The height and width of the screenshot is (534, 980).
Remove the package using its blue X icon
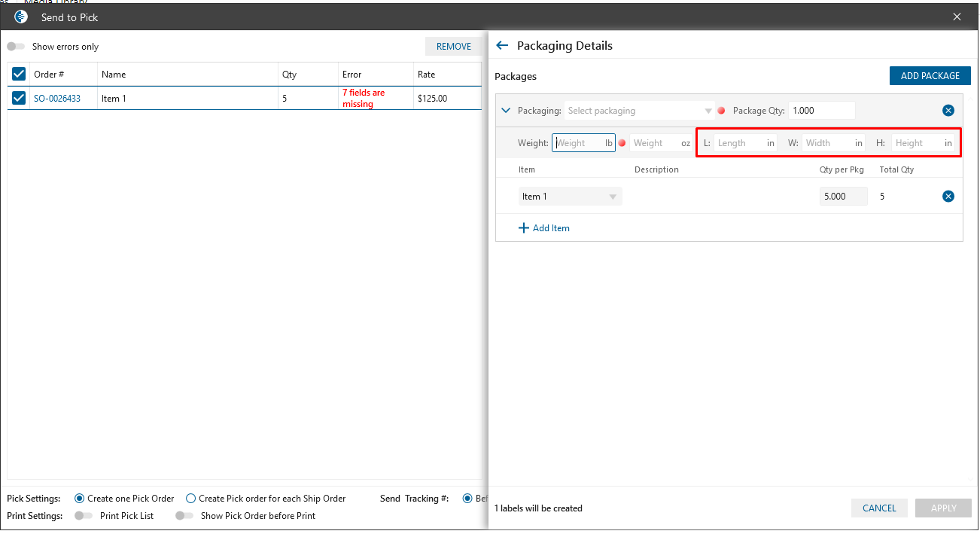(x=948, y=111)
